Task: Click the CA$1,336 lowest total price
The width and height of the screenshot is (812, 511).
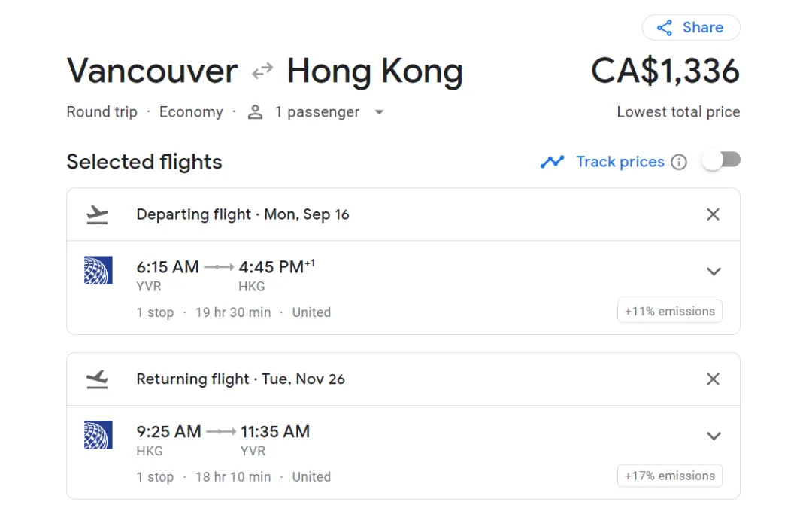Action: point(665,71)
